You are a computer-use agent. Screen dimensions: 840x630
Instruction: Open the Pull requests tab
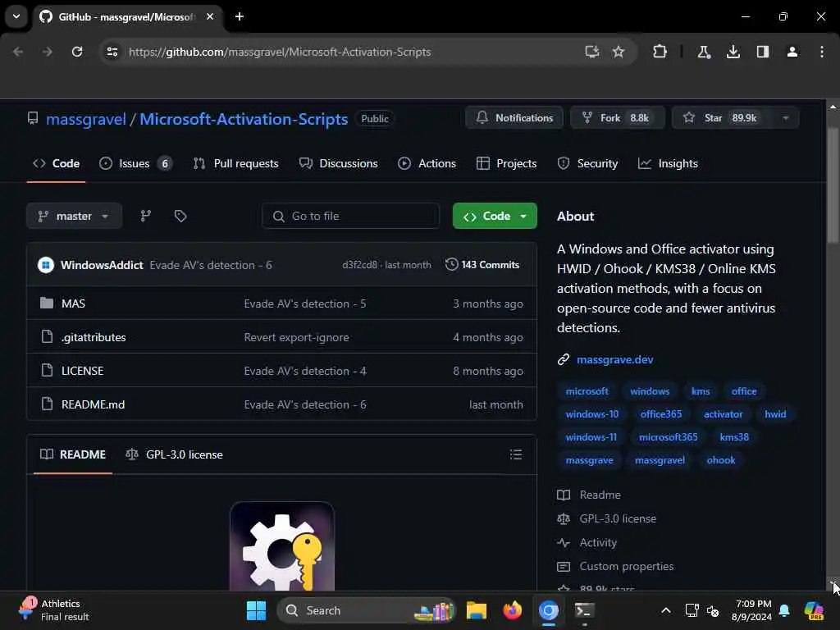(x=235, y=163)
